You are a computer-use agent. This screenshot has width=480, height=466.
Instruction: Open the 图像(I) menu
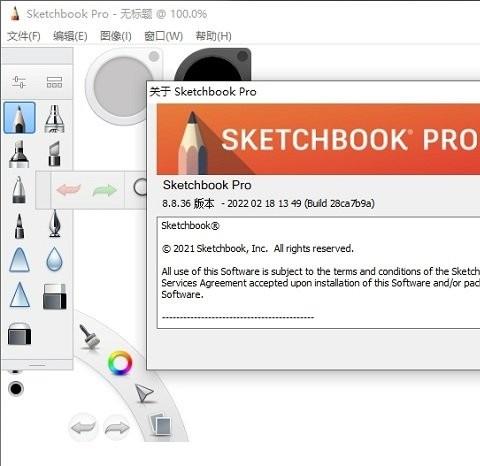point(116,36)
